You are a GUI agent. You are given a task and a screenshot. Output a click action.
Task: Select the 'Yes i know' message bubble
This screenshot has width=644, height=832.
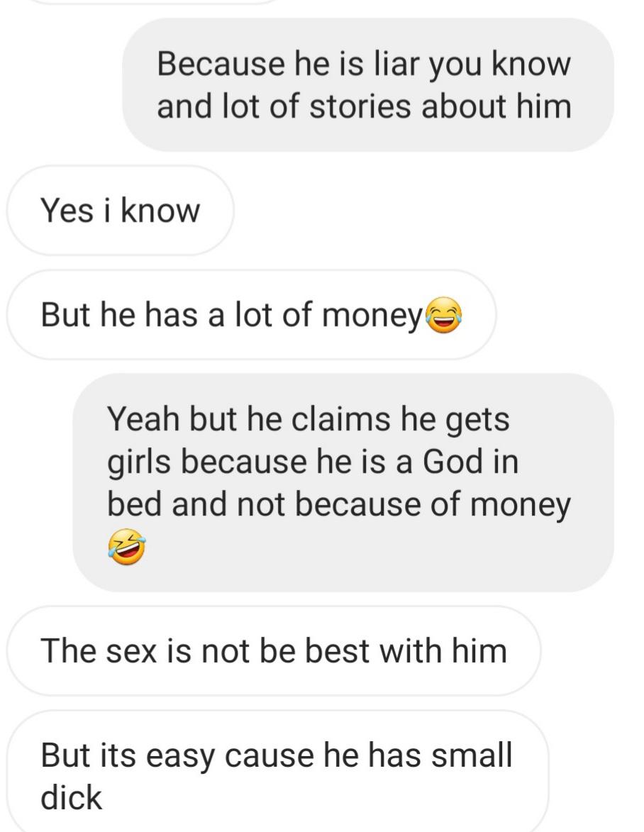120,210
